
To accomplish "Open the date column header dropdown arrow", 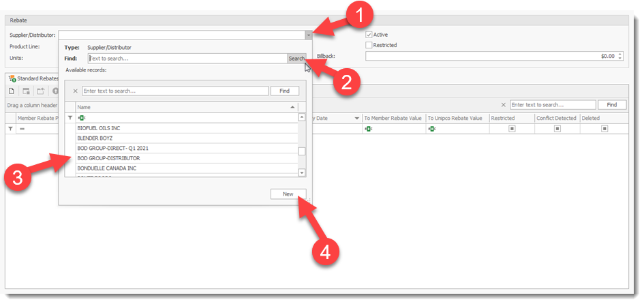I will (x=356, y=119).
